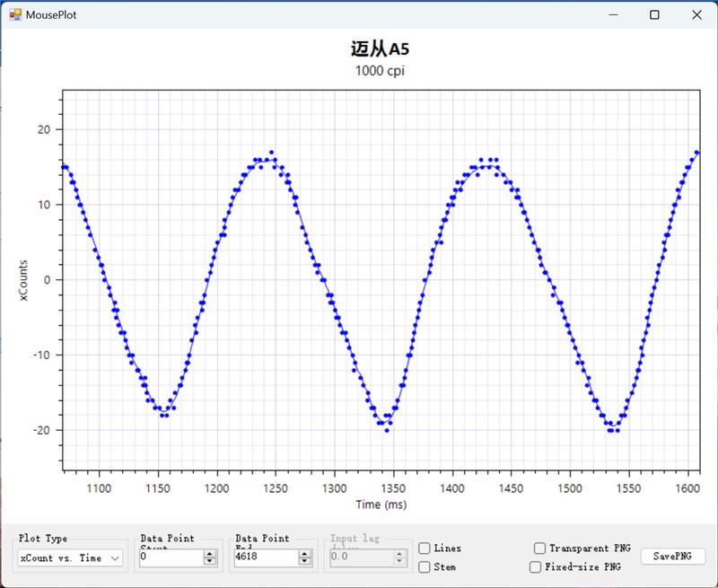Tick the Transparent PNG checkbox

[539, 549]
